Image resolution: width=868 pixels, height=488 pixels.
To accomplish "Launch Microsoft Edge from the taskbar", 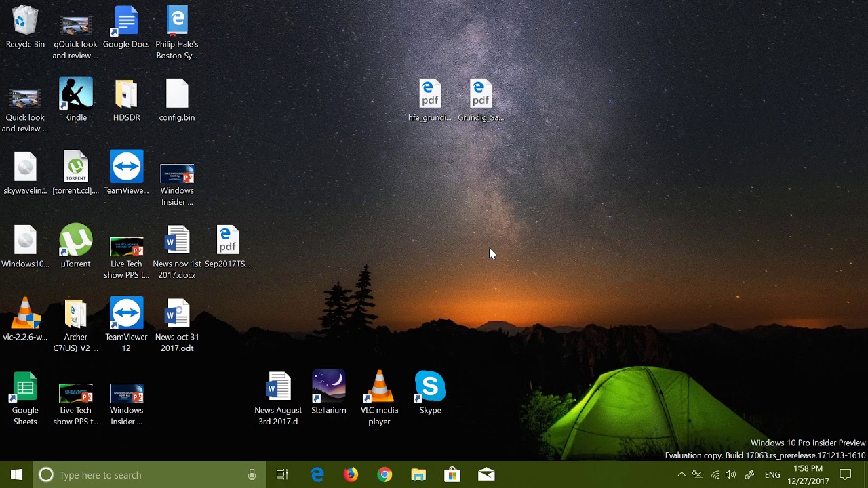I will [317, 474].
